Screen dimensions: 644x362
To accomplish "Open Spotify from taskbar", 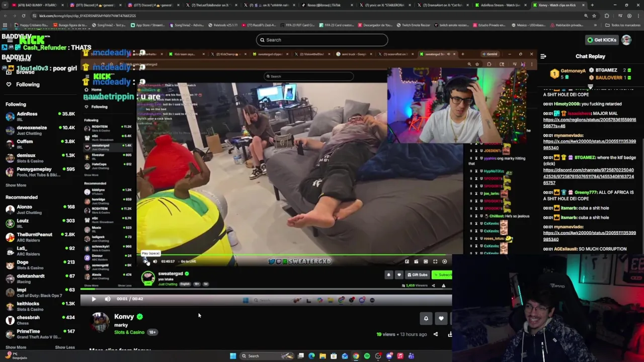I will click(367, 356).
